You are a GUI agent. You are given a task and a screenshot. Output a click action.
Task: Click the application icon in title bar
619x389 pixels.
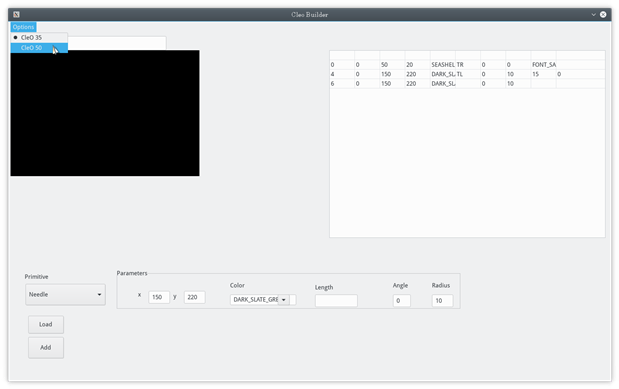coord(16,15)
